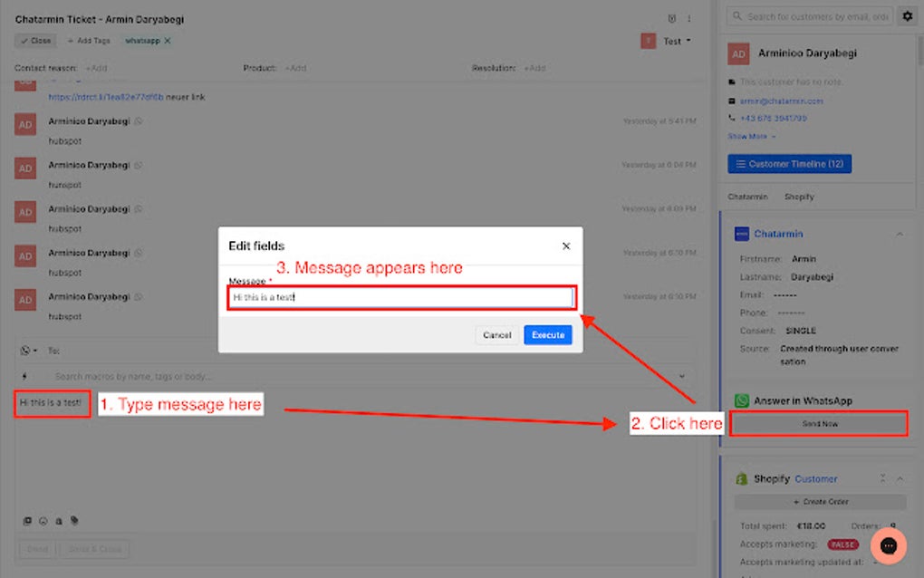This screenshot has height=578, width=924.
Task: Open the settings gear in customer sidebar
Action: 908,16
